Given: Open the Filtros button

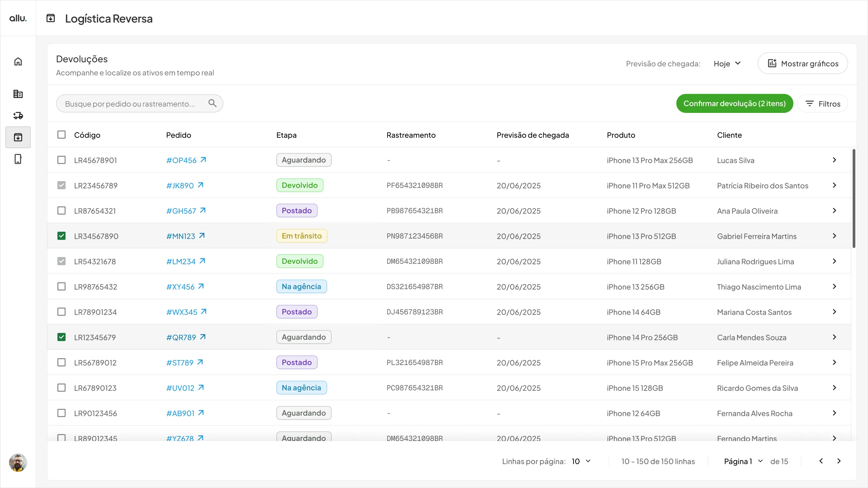Looking at the screenshot, I should (822, 103).
